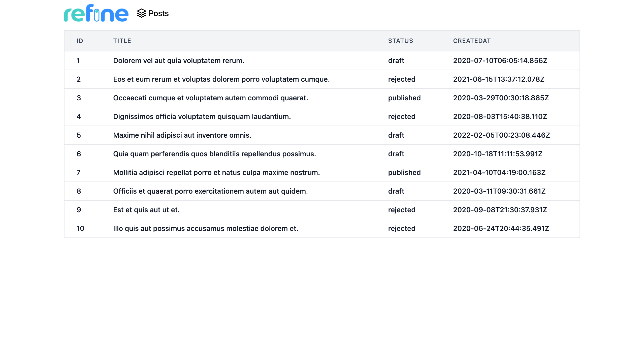Image resolution: width=644 pixels, height=363 pixels.
Task: Click the refine logo
Action: [96, 13]
